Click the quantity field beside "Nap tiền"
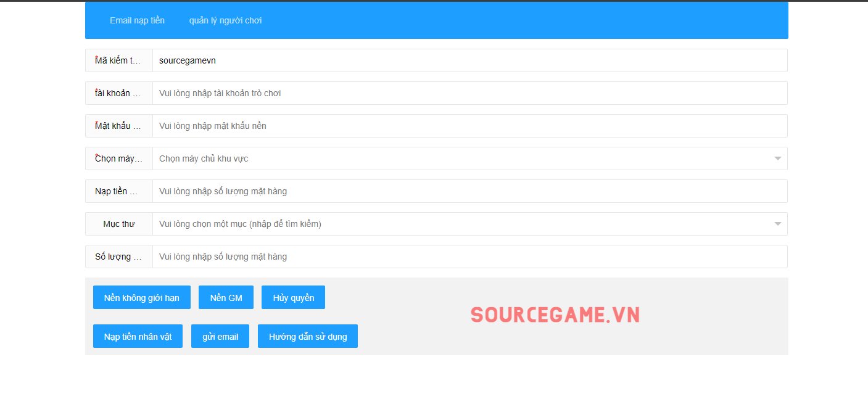Screen dimensions: 868x407 pyautogui.click(x=470, y=191)
